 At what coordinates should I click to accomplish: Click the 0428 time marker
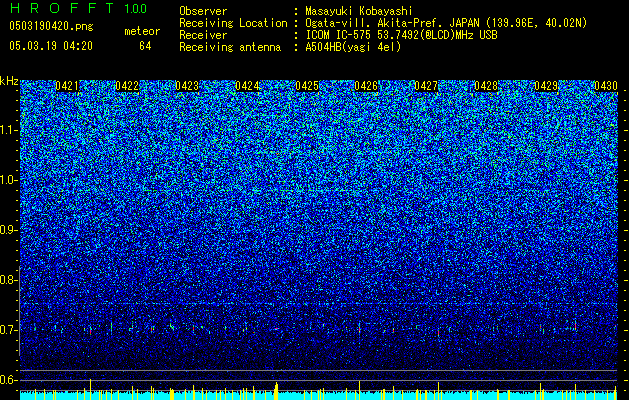point(486,86)
